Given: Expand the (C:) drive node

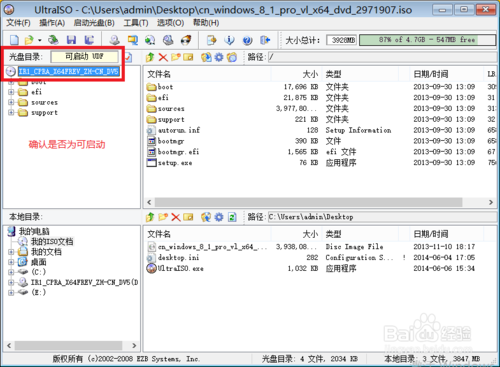Looking at the screenshot, I should 11,272.
